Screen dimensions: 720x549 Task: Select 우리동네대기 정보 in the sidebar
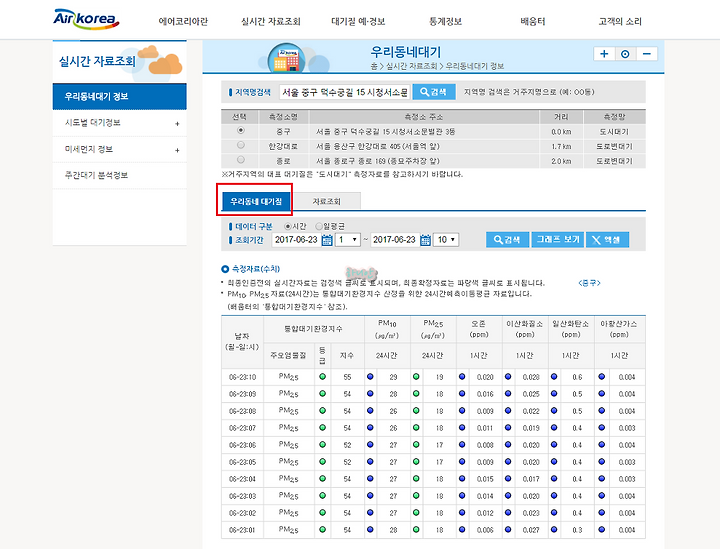coord(119,96)
